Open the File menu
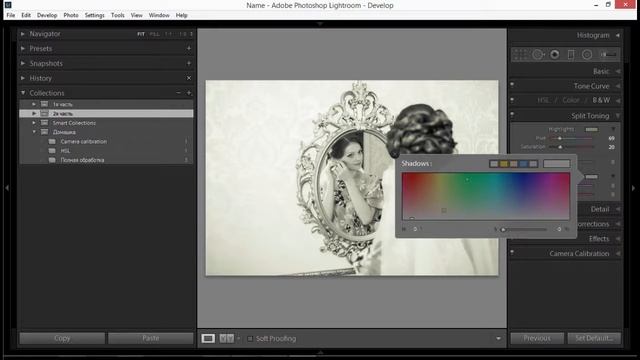Screen dimensions: 640x360 [x=11, y=15]
